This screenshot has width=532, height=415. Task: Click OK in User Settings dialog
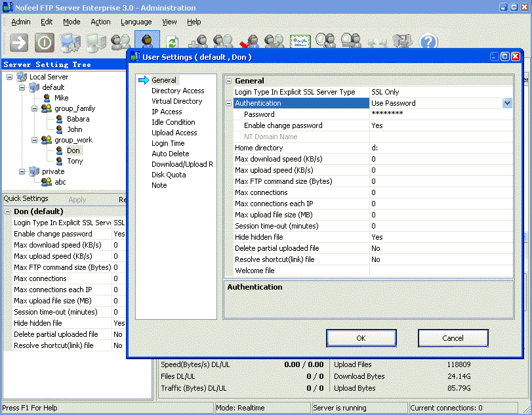361,338
